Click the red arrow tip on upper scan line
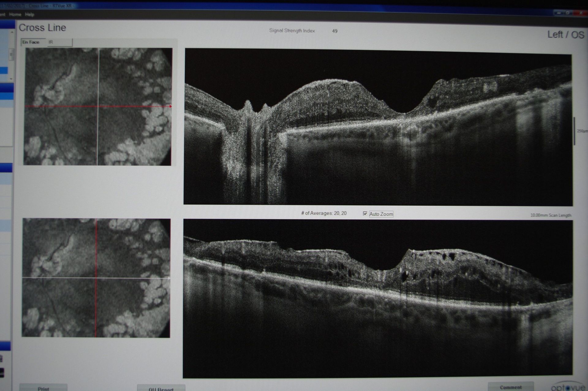Image resolution: width=588 pixels, height=391 pixels. [x=170, y=106]
